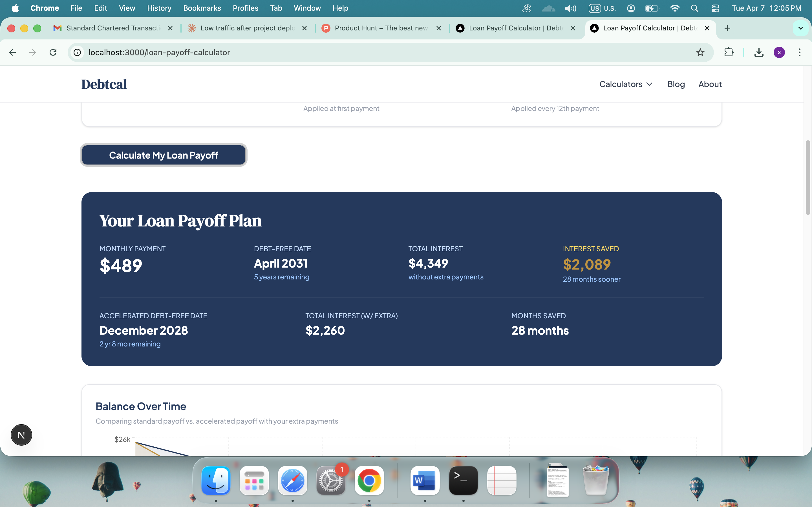View site information via the address bar icon
The width and height of the screenshot is (812, 507).
(x=77, y=52)
